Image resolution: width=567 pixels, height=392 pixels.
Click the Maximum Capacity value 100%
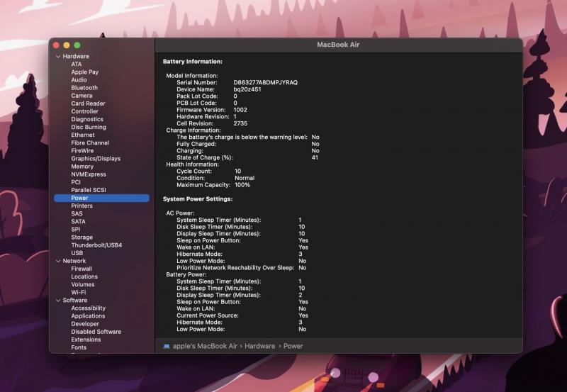point(242,185)
